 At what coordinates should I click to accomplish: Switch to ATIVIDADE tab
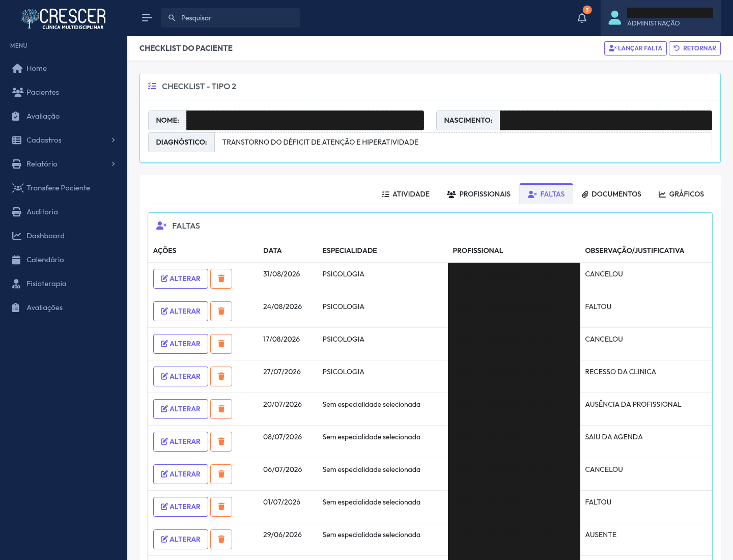click(406, 194)
